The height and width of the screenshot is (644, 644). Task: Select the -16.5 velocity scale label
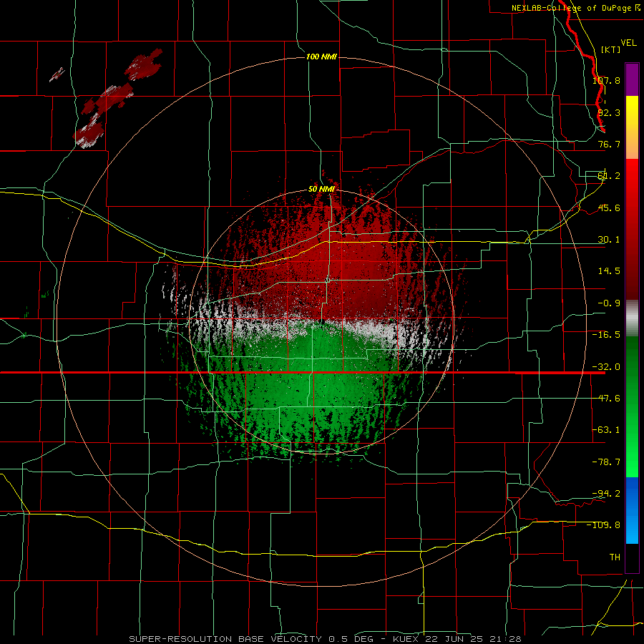(x=606, y=335)
